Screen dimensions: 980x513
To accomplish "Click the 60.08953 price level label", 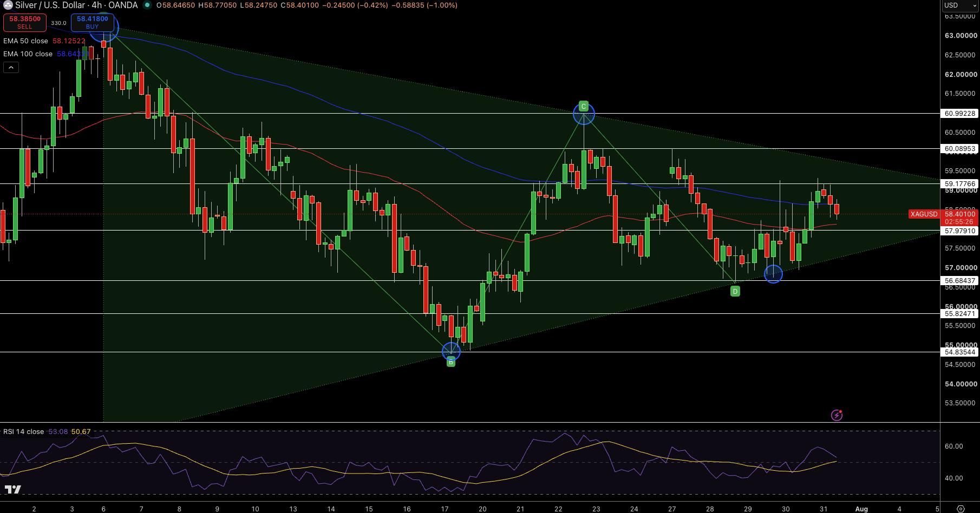I will [x=960, y=149].
